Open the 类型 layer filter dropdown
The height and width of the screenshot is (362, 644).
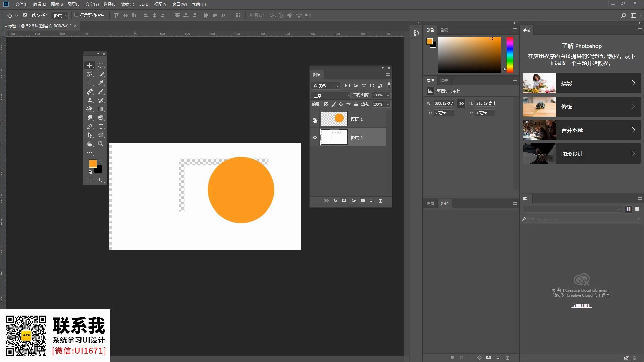326,86
